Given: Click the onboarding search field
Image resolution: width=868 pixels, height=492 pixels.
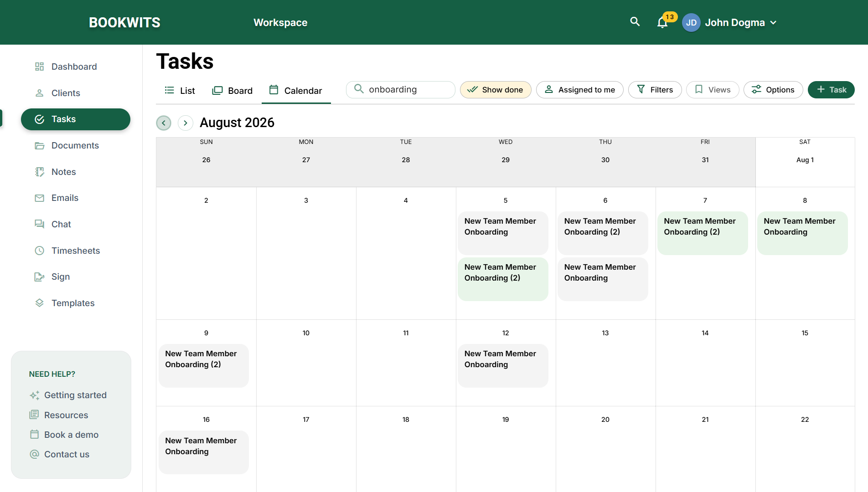Looking at the screenshot, I should coord(401,90).
